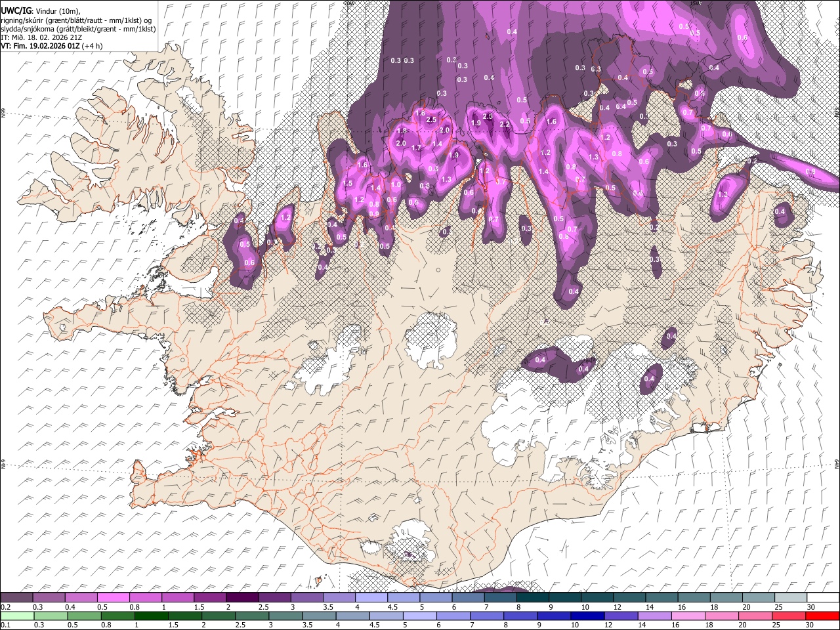Image resolution: width=840 pixels, height=630 pixels.
Task: Click the '64N' latitude label on the right edge
Action: click(x=837, y=463)
